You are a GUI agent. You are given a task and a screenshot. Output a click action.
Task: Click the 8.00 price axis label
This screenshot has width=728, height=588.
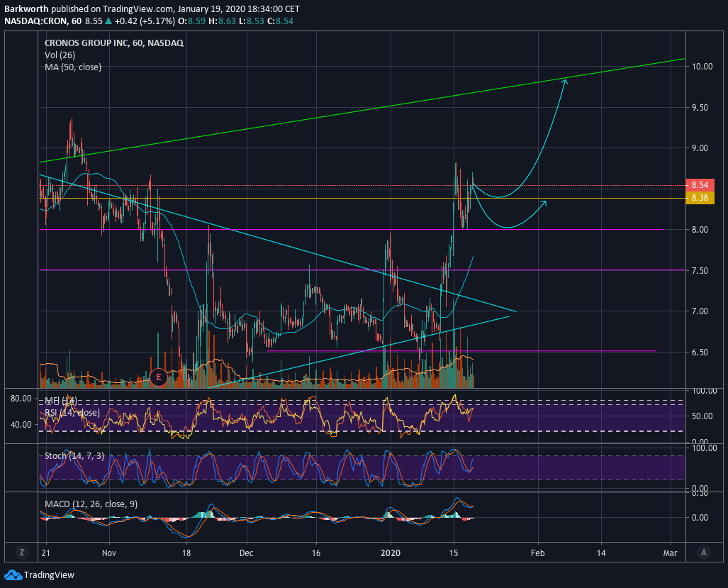[700, 229]
